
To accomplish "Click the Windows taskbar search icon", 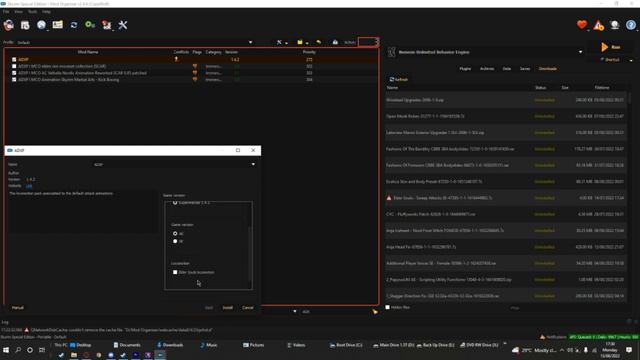I will click(18, 350).
